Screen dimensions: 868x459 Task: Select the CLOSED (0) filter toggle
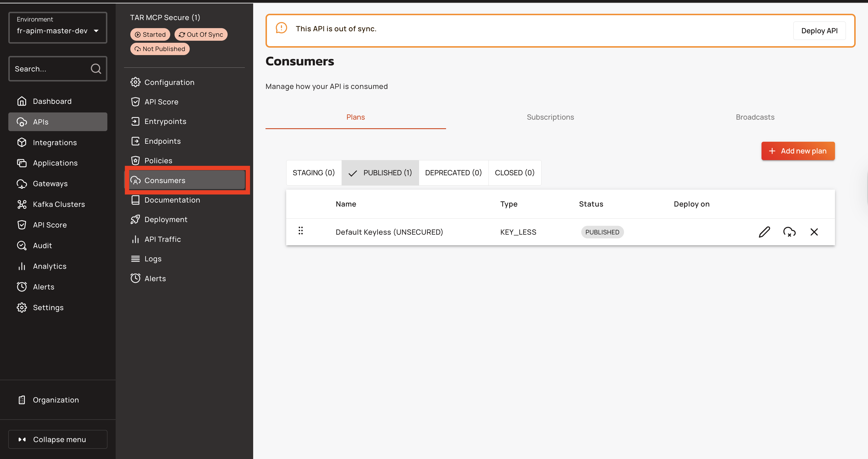[515, 173]
